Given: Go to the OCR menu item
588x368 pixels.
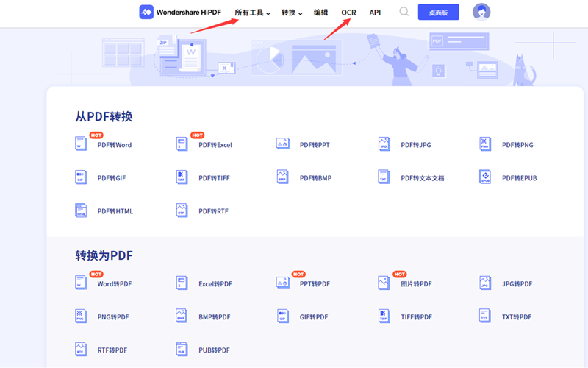Looking at the screenshot, I should tap(348, 13).
